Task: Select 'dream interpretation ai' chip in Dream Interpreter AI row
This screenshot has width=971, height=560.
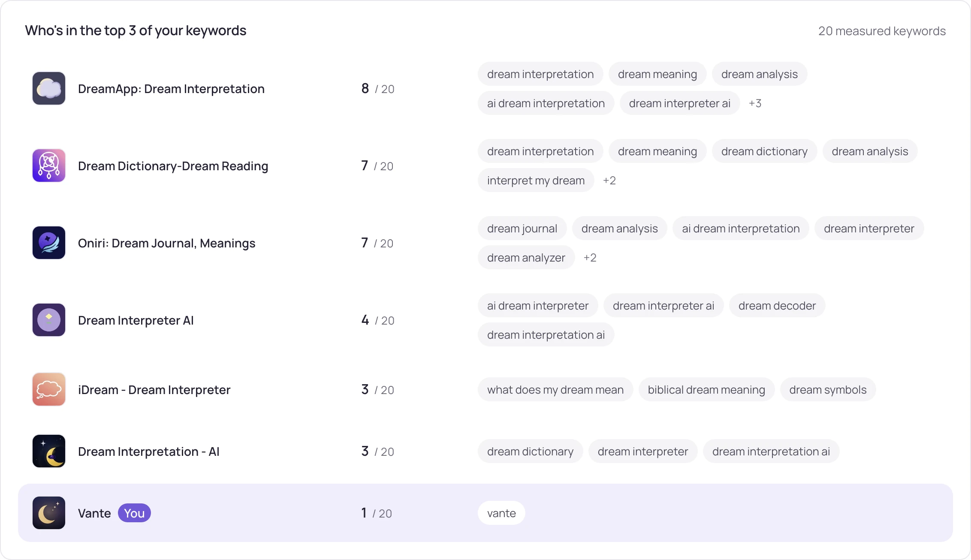Action: point(546,334)
